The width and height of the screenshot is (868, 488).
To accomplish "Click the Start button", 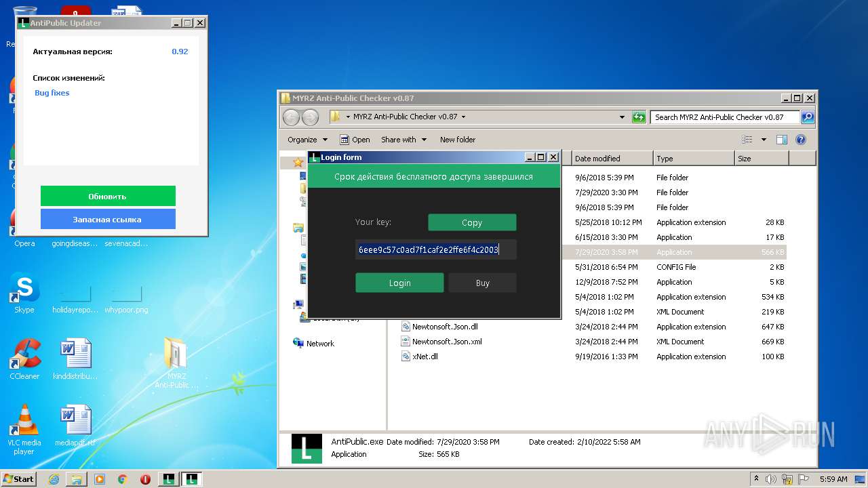I will (x=19, y=479).
